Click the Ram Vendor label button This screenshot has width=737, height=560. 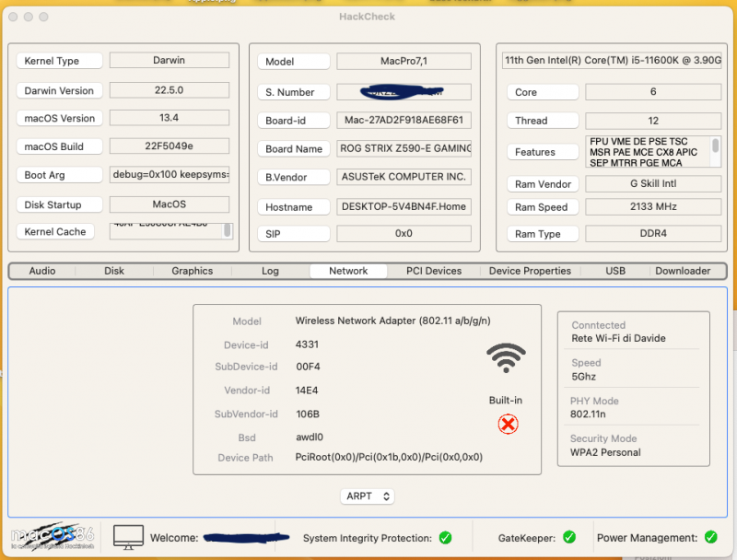543,184
